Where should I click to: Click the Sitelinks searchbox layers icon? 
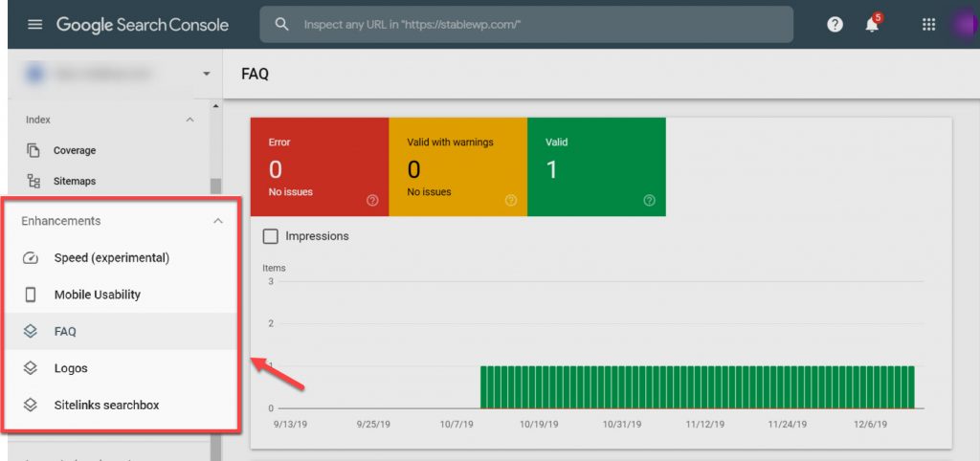[31, 406]
